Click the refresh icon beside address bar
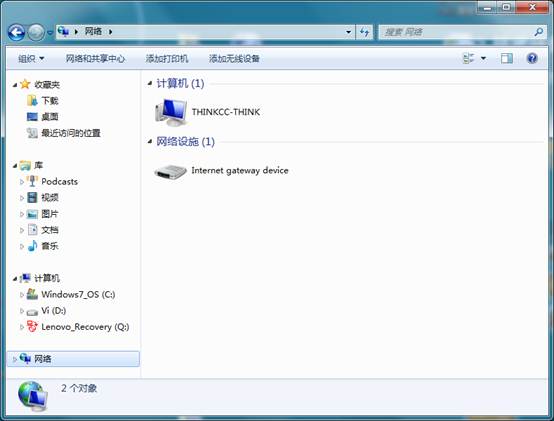Image resolution: width=554 pixels, height=421 pixels. coord(364,32)
